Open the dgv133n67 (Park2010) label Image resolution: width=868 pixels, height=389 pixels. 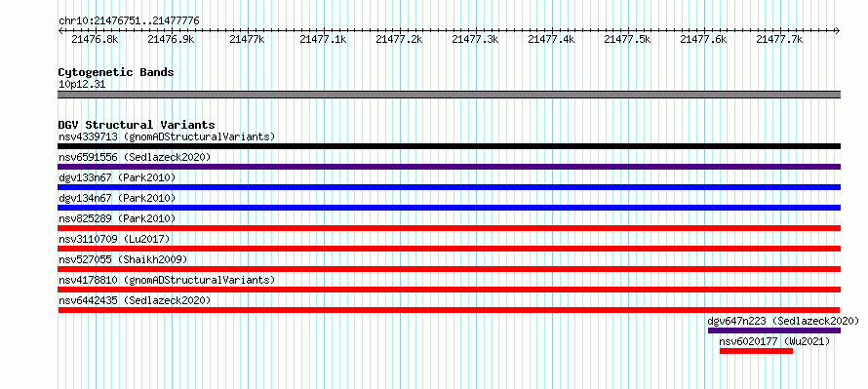point(117,177)
